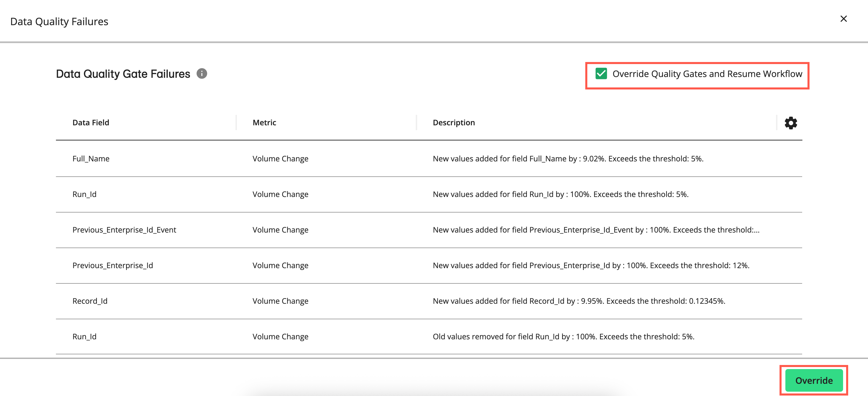Click the Metric column header
868x396 pixels.
coord(264,123)
